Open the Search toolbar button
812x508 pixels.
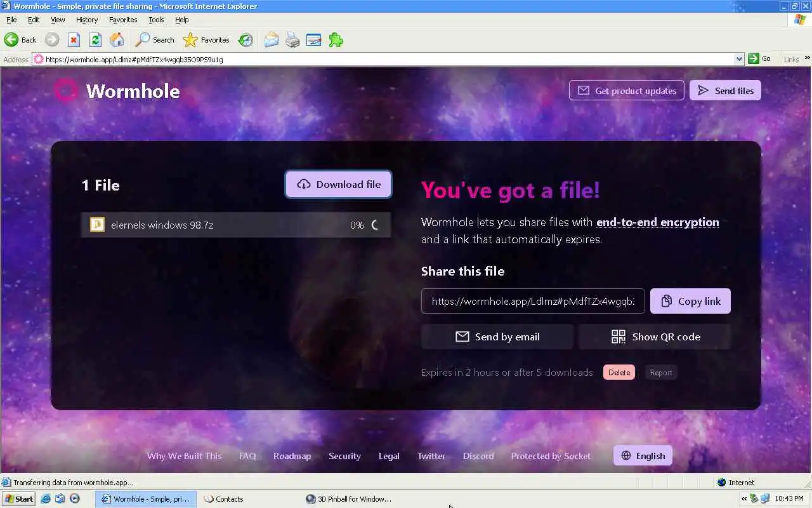(x=155, y=39)
